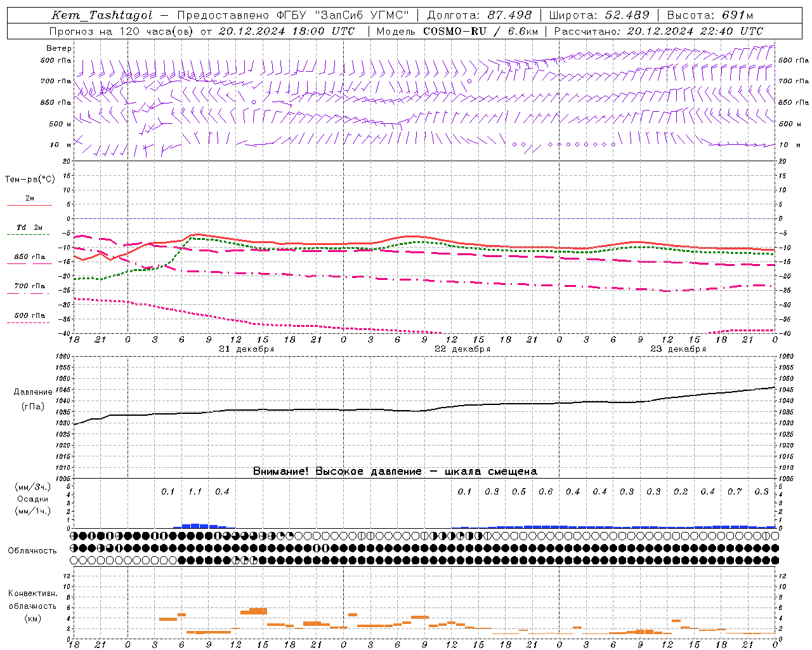Click the 'Ветер' wind panel label
Screen dimensions: 812x650
(x=59, y=48)
